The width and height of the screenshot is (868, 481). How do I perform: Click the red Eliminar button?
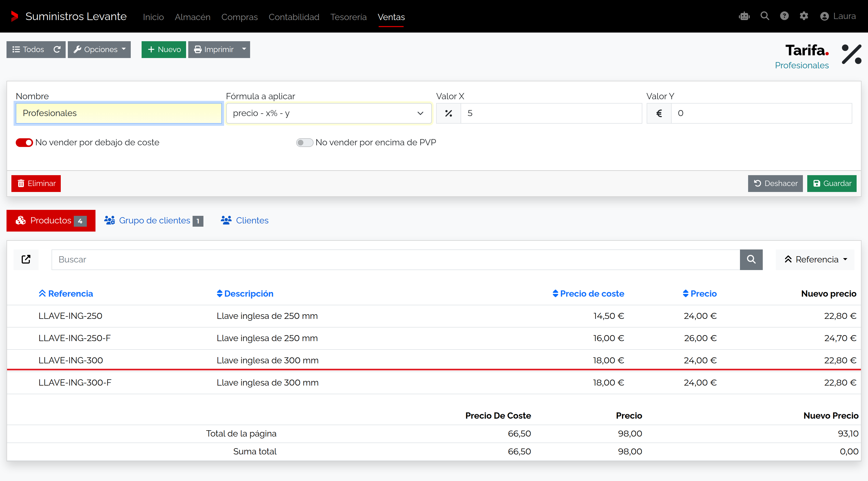(36, 184)
